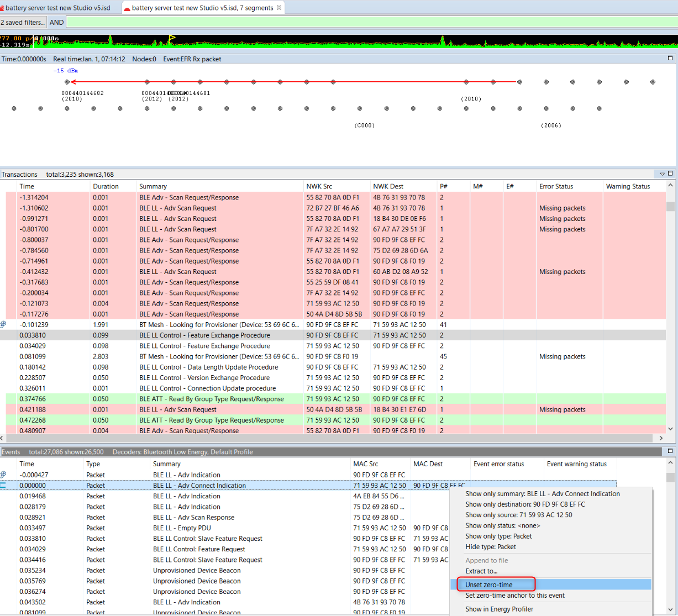The height and width of the screenshot is (616, 678).
Task: Switch to first battery server test tab
Action: click(x=57, y=8)
